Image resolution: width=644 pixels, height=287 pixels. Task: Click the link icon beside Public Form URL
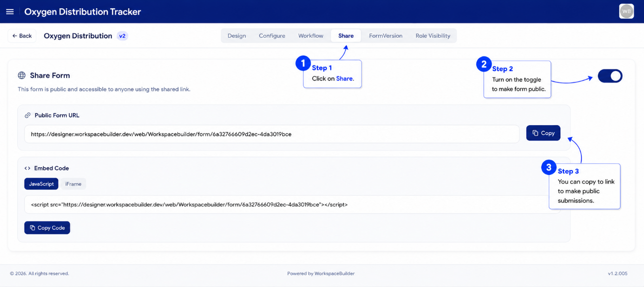tap(28, 115)
